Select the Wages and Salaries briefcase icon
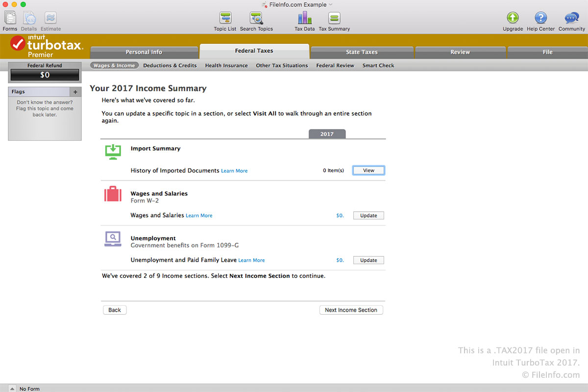Image resolution: width=588 pixels, height=392 pixels. point(113,194)
